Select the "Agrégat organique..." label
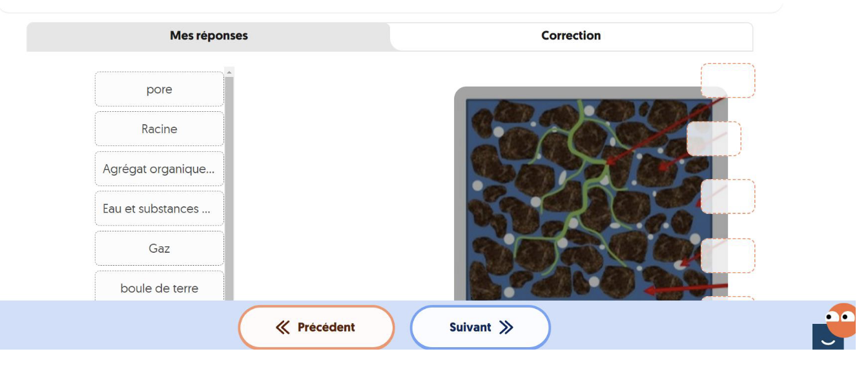 (160, 169)
